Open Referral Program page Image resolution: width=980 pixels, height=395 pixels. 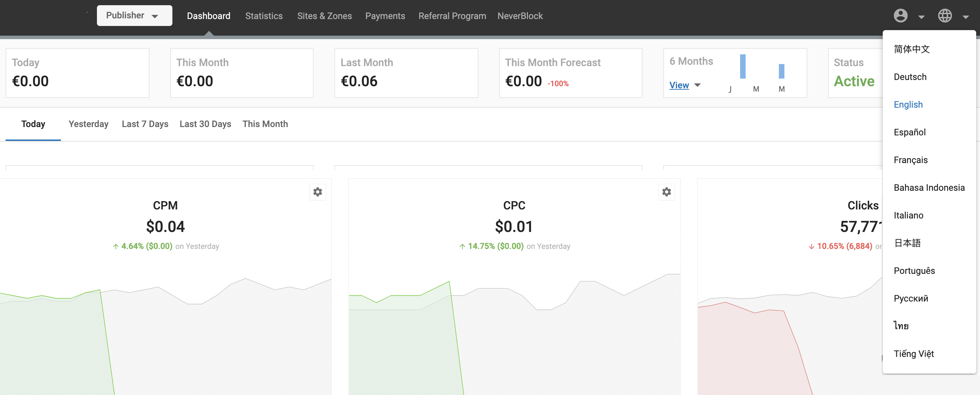point(452,16)
